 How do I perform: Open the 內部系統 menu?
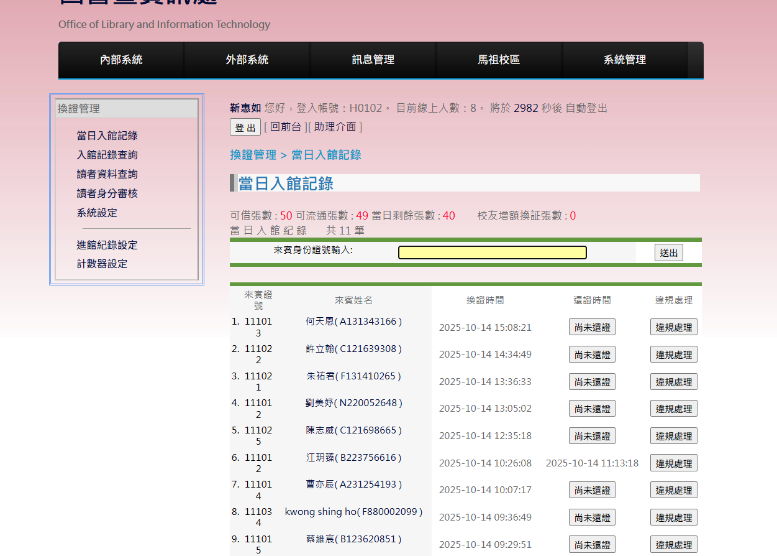click(x=121, y=60)
